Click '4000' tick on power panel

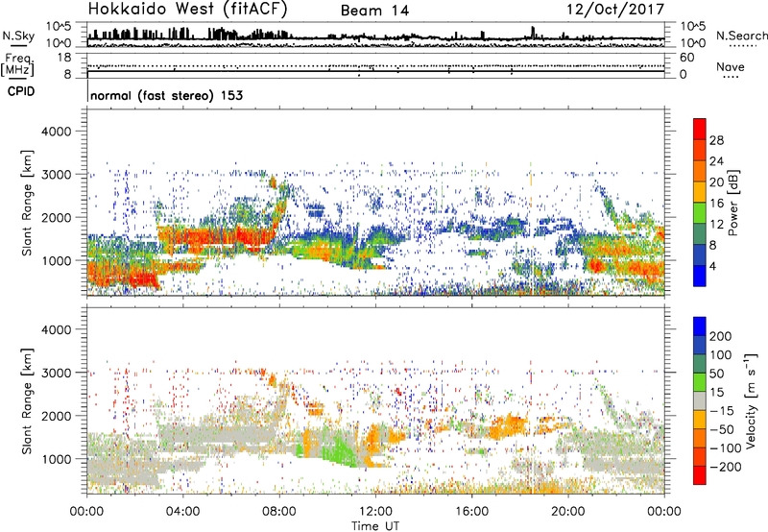[x=57, y=132]
